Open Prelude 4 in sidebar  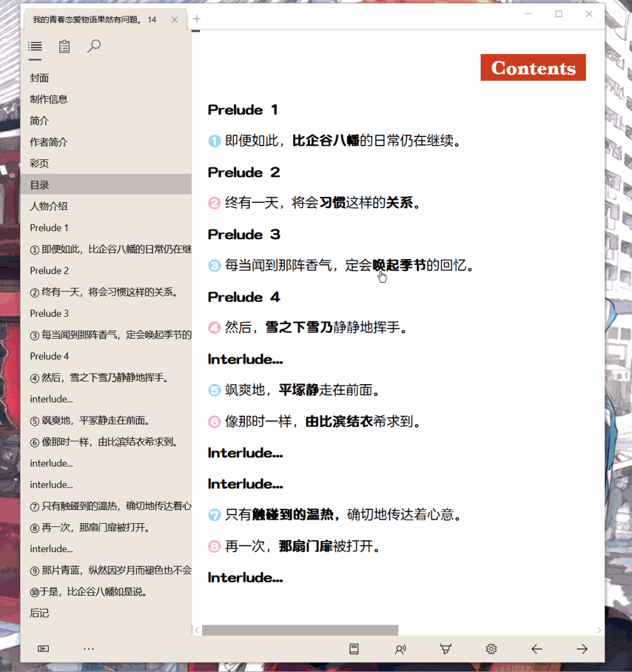coord(106,356)
